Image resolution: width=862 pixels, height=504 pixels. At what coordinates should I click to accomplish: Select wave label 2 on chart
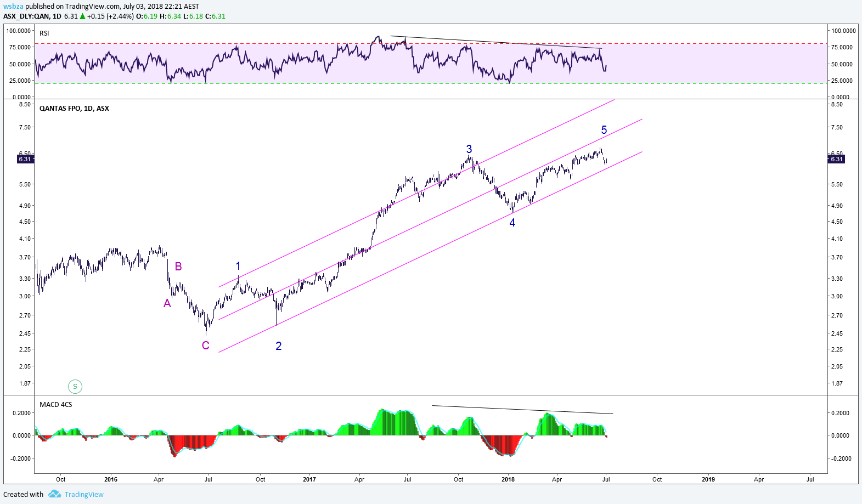279,346
